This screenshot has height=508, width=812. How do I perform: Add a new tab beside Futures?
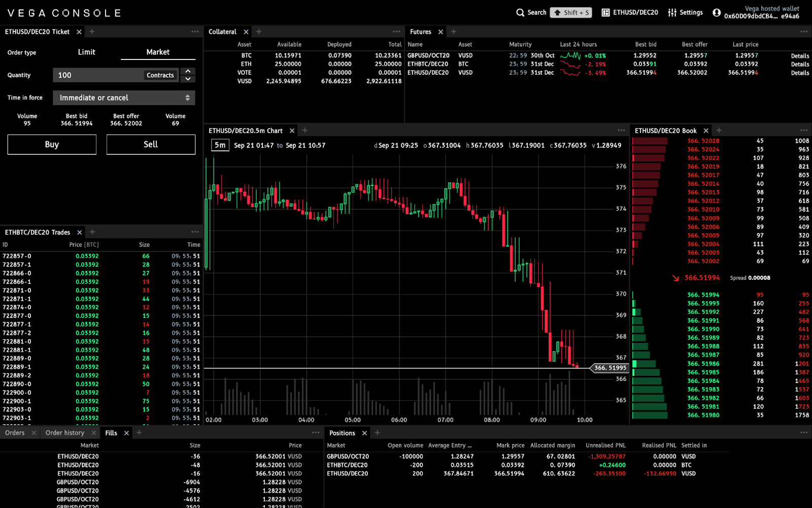454,31
